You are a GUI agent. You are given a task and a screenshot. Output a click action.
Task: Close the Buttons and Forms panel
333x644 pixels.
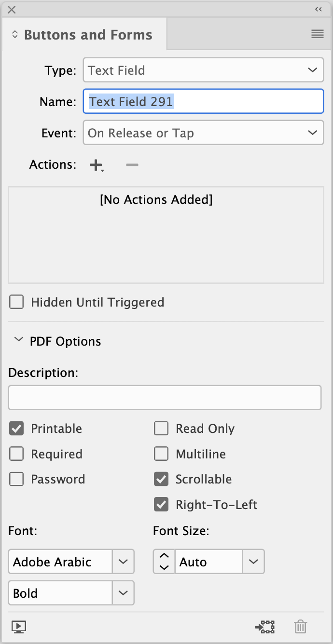(x=12, y=9)
